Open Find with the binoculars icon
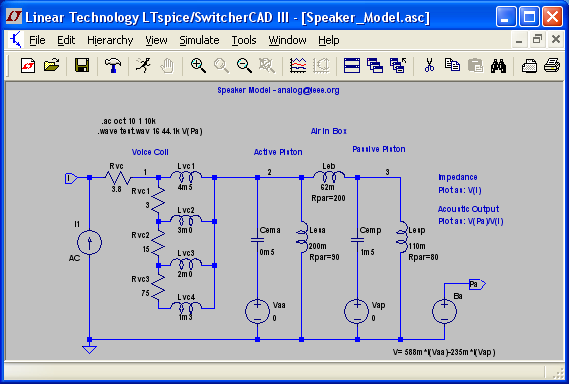The image size is (569, 384). tap(498, 66)
